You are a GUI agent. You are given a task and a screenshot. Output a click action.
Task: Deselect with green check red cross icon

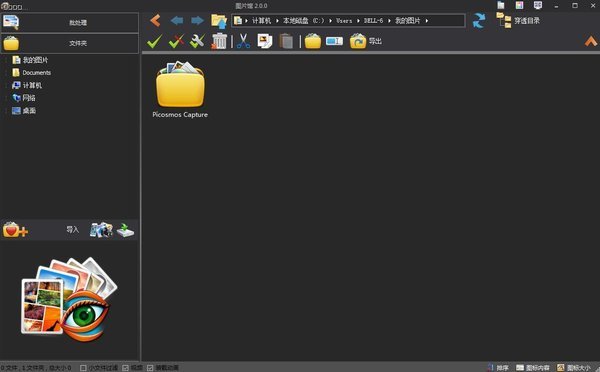click(x=176, y=41)
